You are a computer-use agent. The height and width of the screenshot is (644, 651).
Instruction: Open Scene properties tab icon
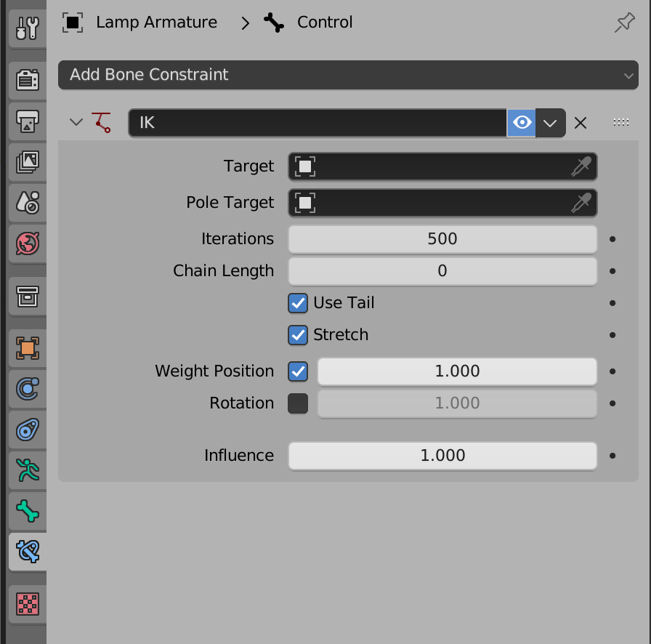[28, 203]
